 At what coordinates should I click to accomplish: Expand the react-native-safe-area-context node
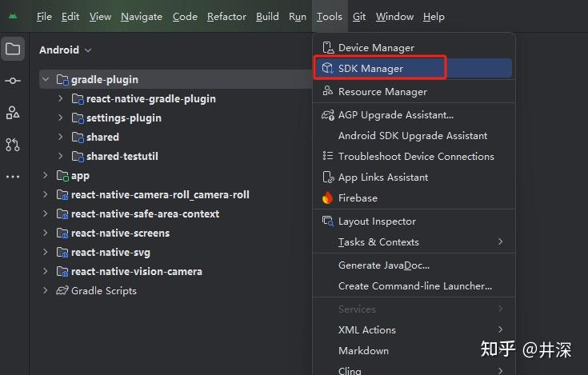(x=46, y=213)
